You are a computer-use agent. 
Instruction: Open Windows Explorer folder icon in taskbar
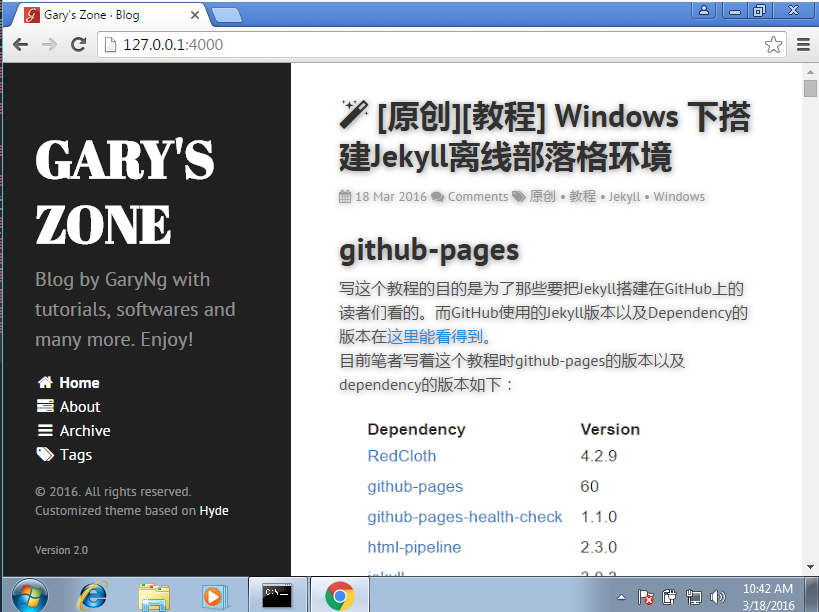click(x=154, y=596)
